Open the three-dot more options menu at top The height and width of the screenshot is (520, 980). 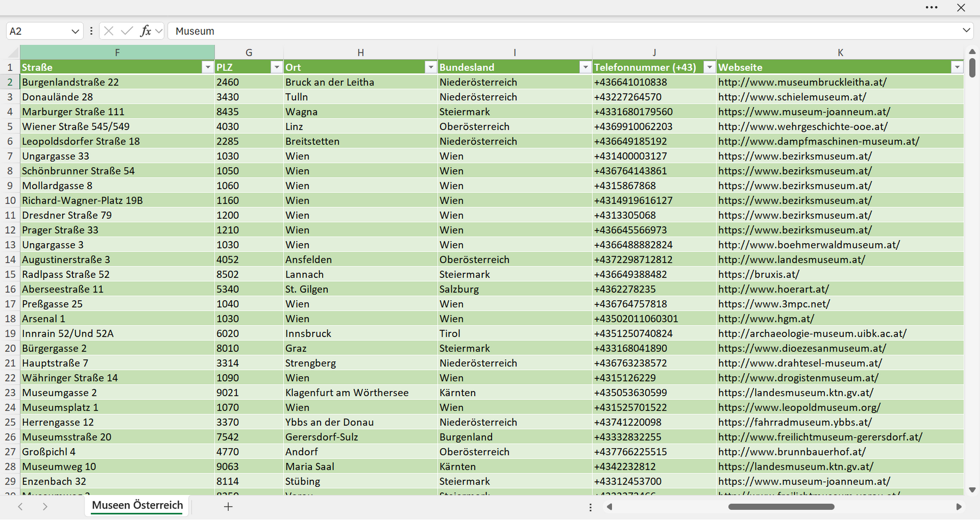click(x=932, y=8)
